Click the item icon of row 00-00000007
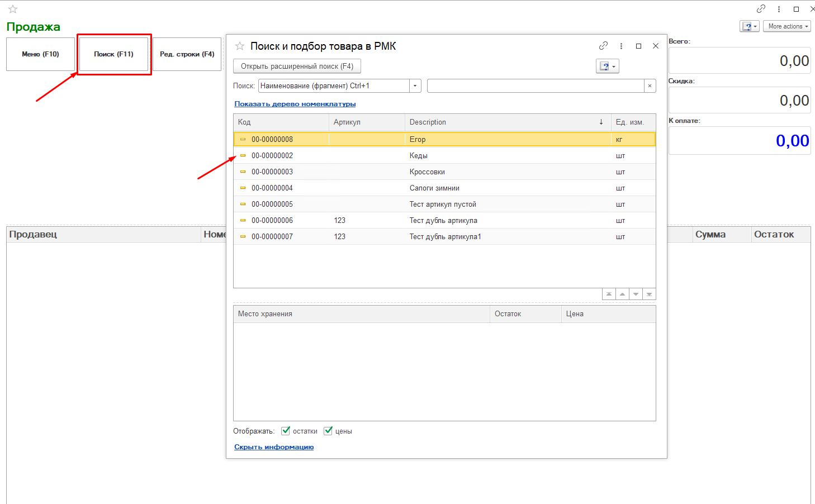This screenshot has width=815, height=504. point(243,236)
